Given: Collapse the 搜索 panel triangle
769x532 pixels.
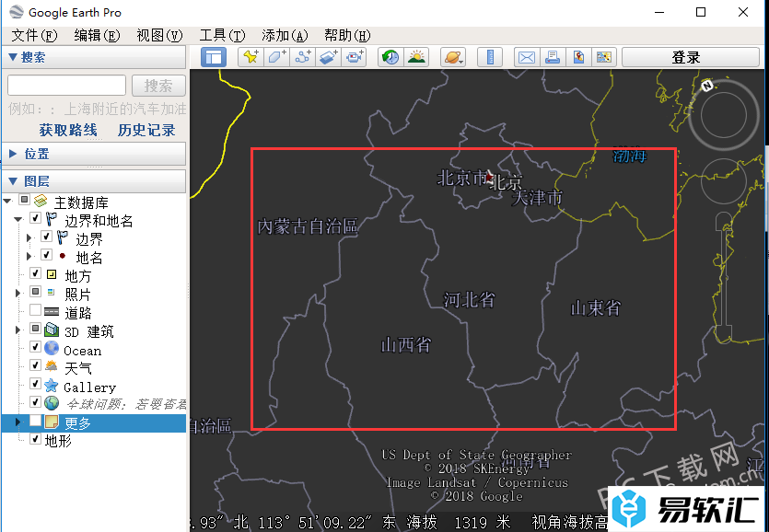Looking at the screenshot, I should pyautogui.click(x=13, y=57).
